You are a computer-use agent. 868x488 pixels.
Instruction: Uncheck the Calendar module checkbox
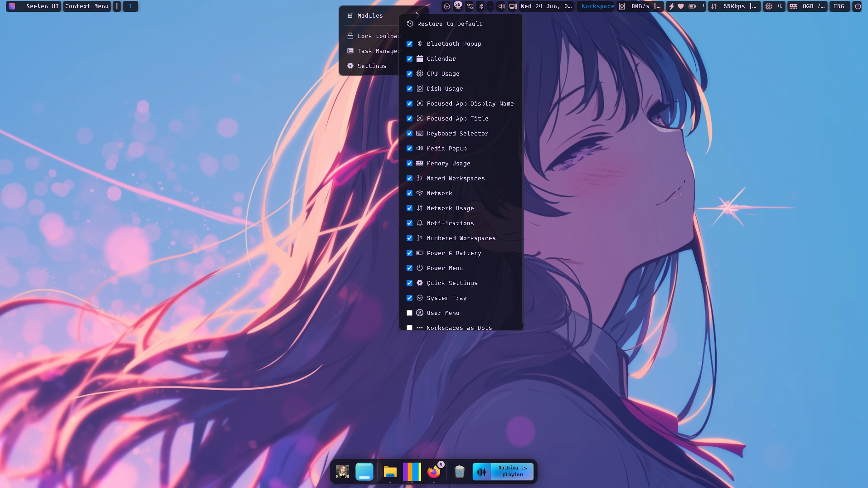tap(409, 58)
